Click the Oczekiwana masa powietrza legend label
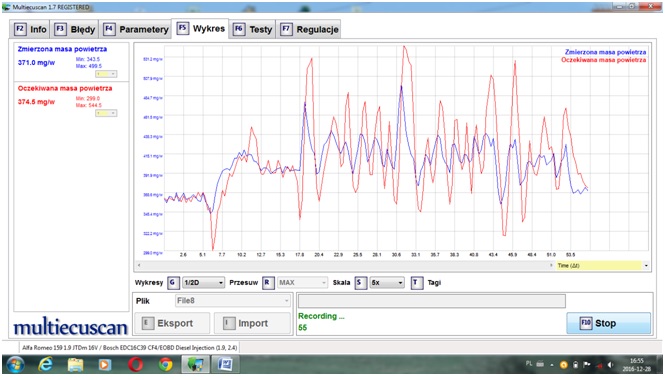Image resolution: width=665 pixels, height=380 pixels. click(x=604, y=60)
